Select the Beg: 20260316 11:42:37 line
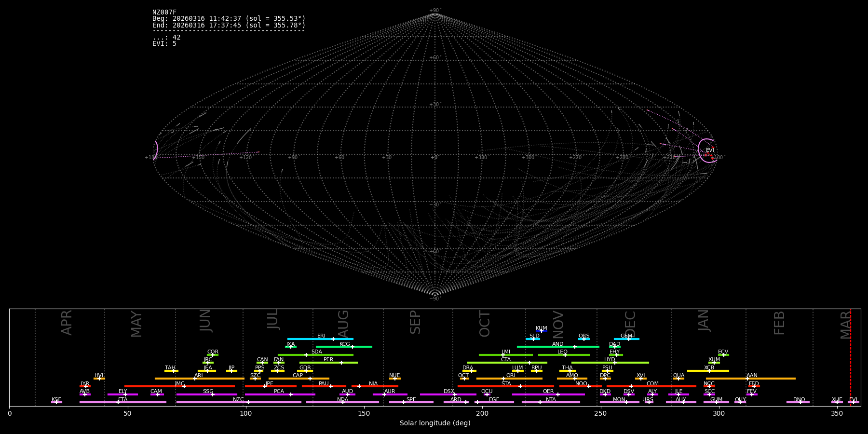Screen dimensions: 868x434 [x=229, y=19]
